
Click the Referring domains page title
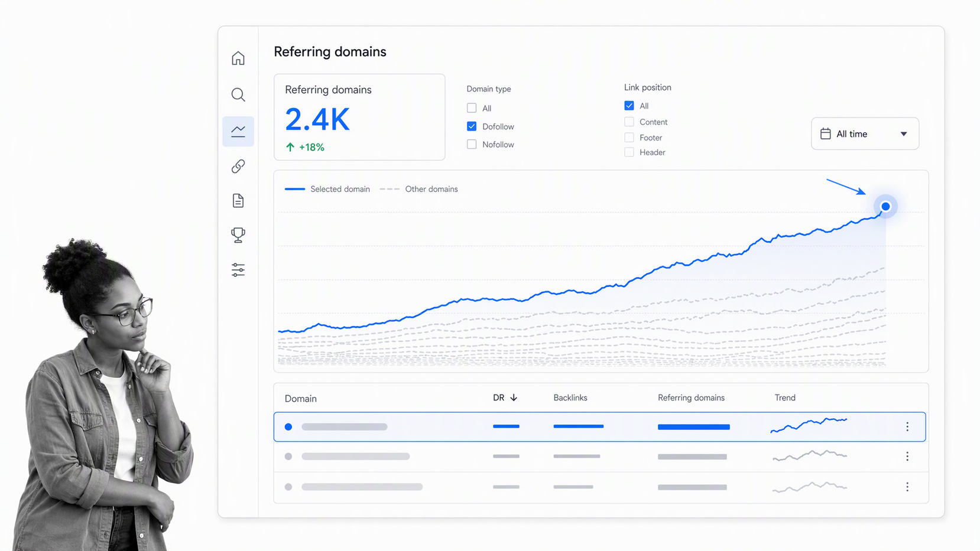tap(330, 52)
